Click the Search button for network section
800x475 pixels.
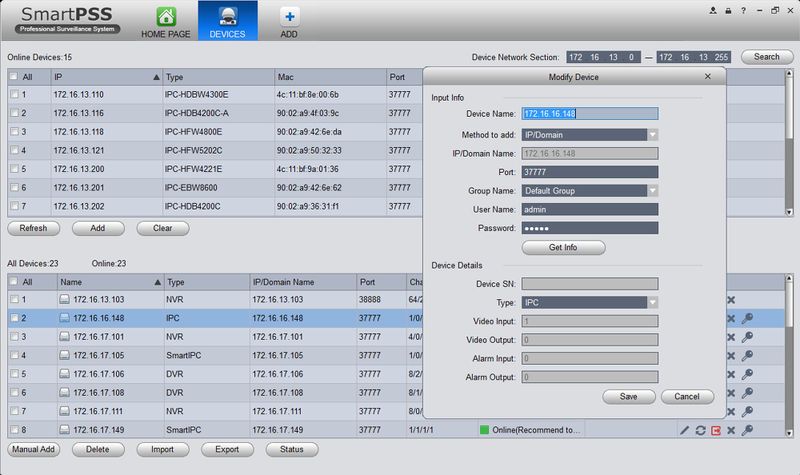[767, 57]
